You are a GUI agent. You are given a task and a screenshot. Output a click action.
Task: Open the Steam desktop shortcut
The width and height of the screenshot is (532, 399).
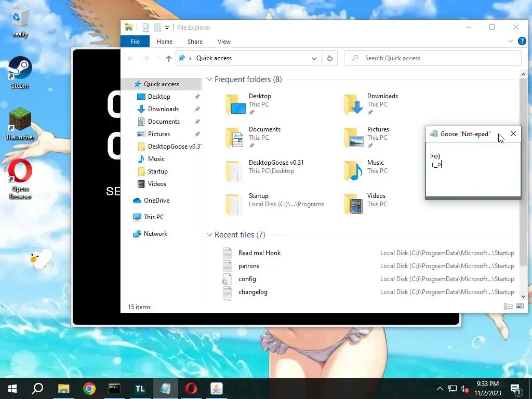20,73
